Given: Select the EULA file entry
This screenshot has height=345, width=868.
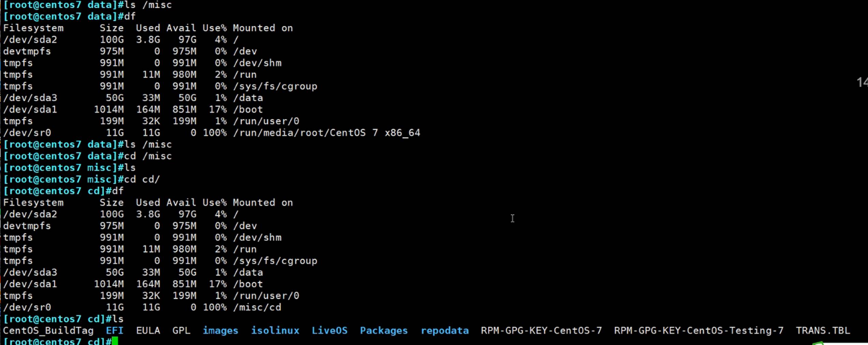Looking at the screenshot, I should (148, 330).
